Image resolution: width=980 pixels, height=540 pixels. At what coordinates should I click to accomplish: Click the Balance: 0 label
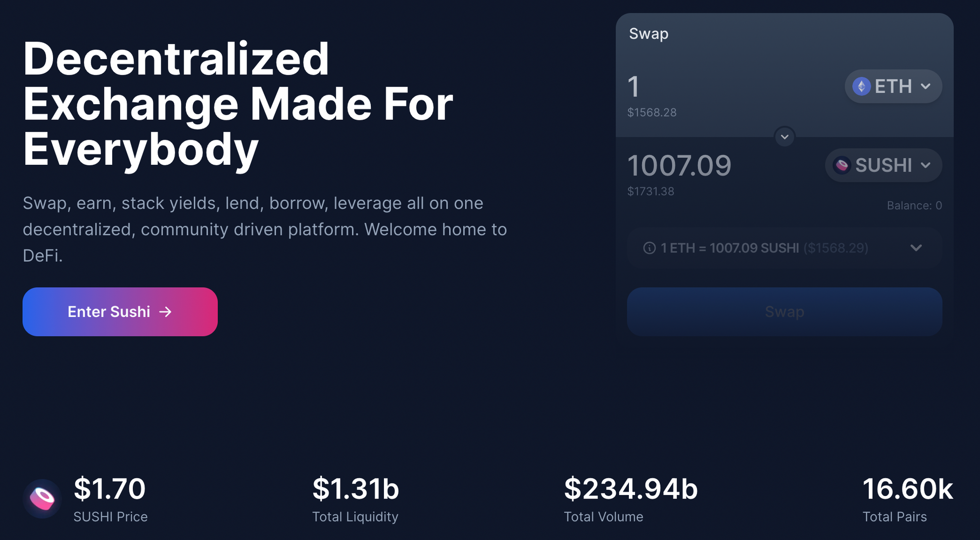914,205
